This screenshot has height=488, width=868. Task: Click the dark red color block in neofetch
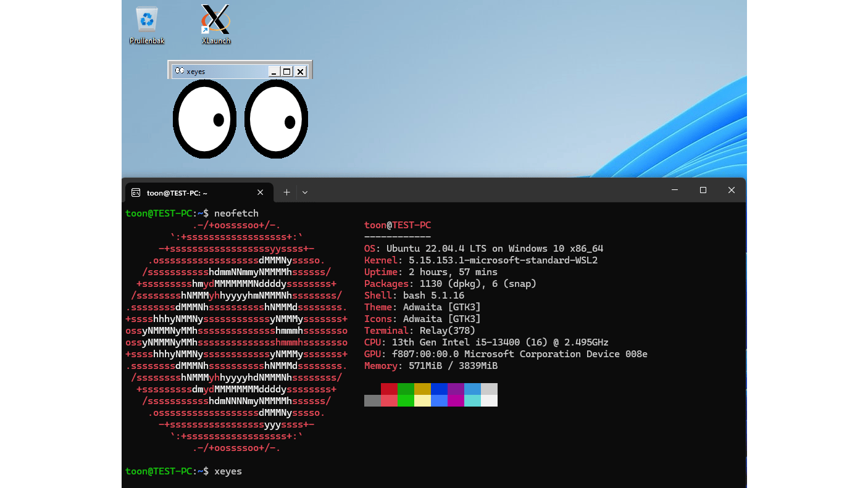click(x=389, y=389)
